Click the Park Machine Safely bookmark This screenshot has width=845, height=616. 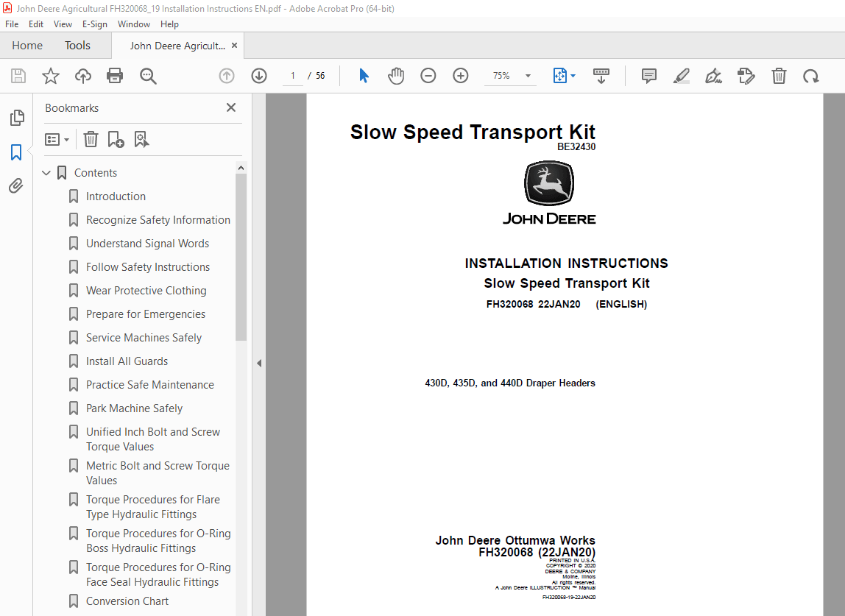click(132, 408)
